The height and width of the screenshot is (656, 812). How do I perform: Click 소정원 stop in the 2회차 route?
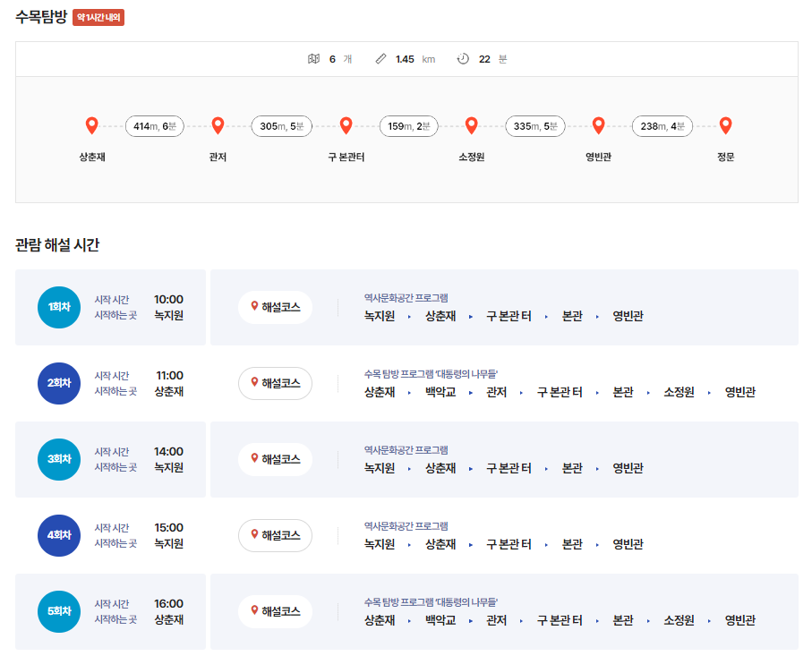coord(679,393)
